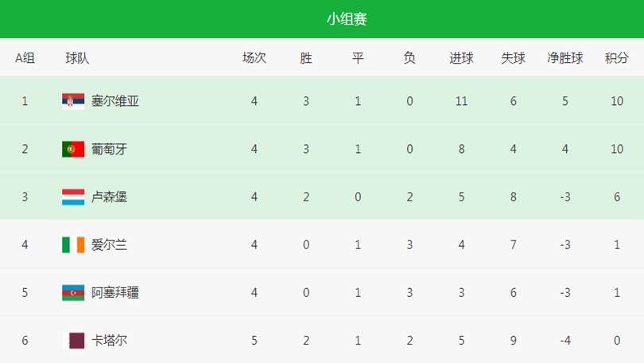Click the Portugal flag icon
644x363 pixels.
(73, 149)
